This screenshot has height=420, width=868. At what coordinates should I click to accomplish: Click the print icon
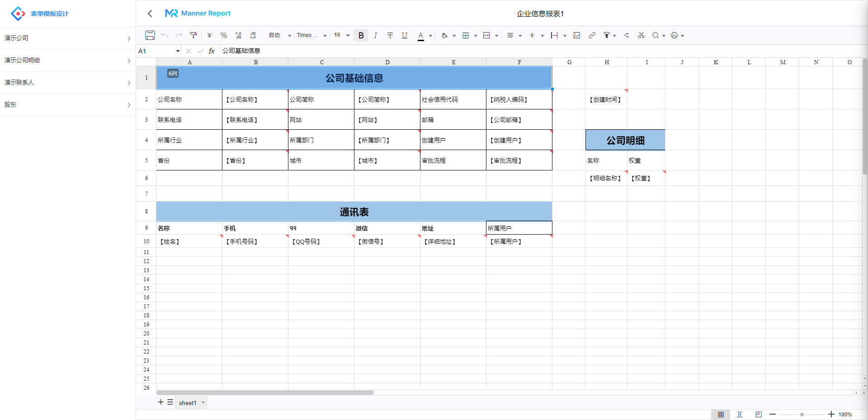point(675,35)
